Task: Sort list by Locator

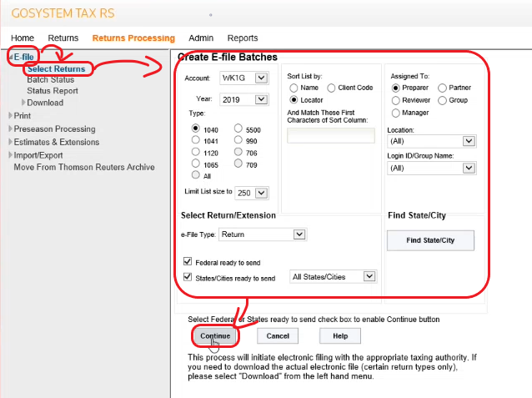Action: 294,100
